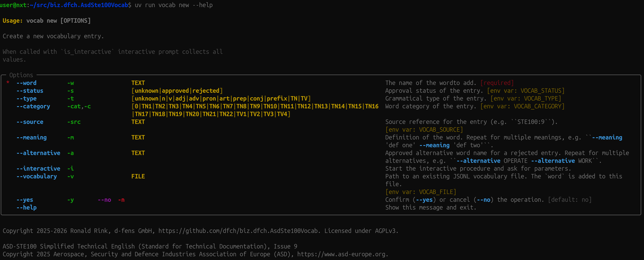Click the --word option flag
Image resolution: width=644 pixels, height=260 pixels.
tap(26, 83)
